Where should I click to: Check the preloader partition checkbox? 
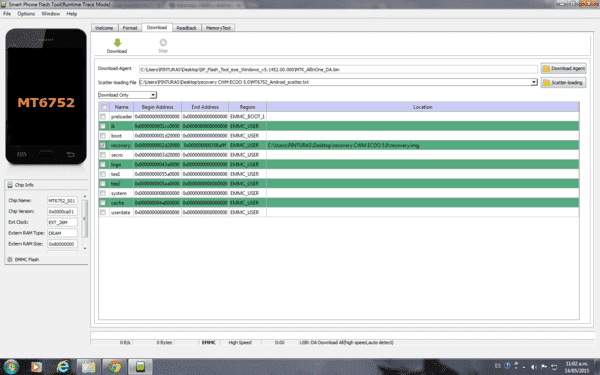click(x=103, y=116)
